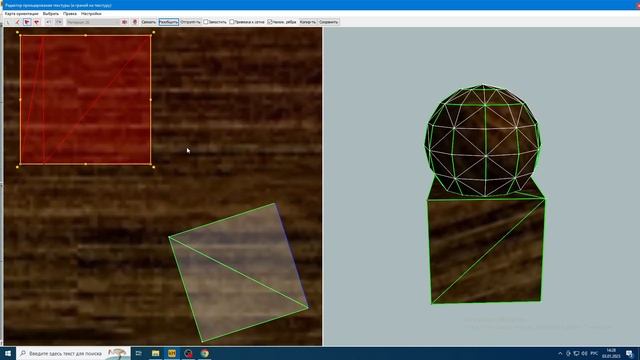The height and width of the screenshot is (360, 640).
Task: Select the first selection-mode tool in toolbar
Action: tap(8, 22)
